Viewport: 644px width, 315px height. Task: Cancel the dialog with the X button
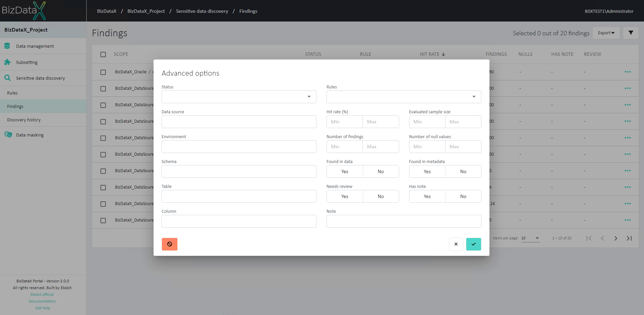point(456,244)
